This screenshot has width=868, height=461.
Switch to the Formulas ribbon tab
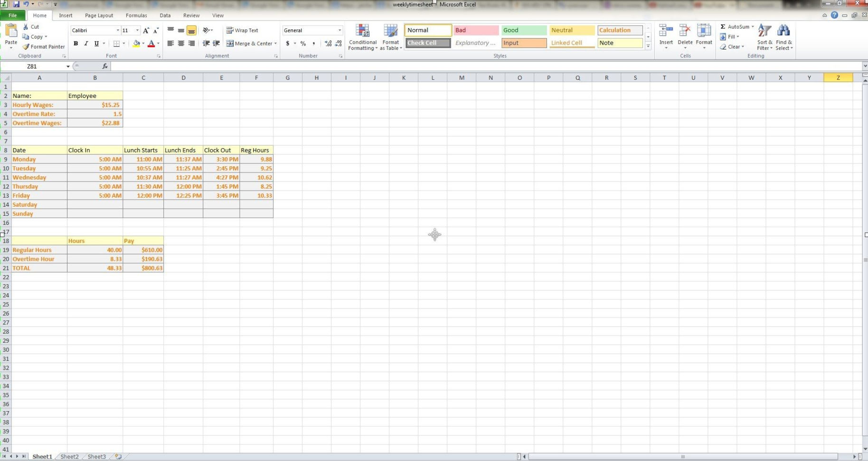pyautogui.click(x=136, y=15)
